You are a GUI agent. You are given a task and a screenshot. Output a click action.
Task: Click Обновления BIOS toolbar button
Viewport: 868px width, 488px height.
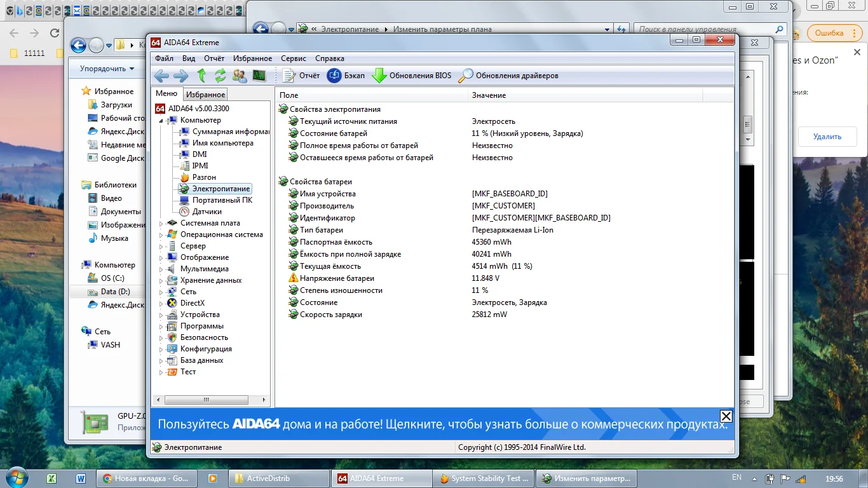pos(412,76)
